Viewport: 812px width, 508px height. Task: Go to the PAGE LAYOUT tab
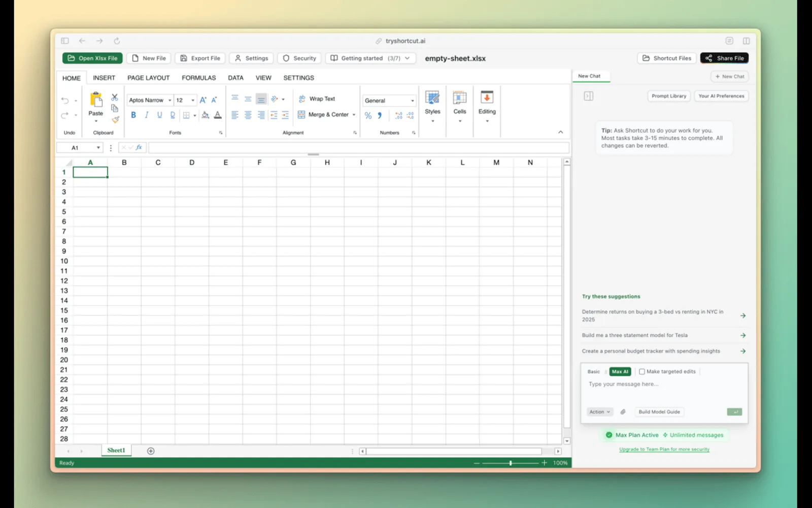[x=149, y=78]
